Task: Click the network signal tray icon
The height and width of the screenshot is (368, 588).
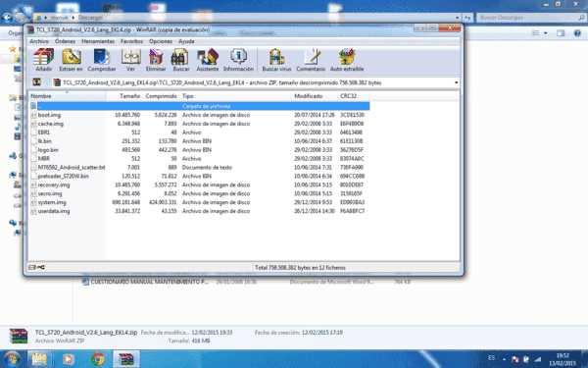Action: (x=537, y=359)
